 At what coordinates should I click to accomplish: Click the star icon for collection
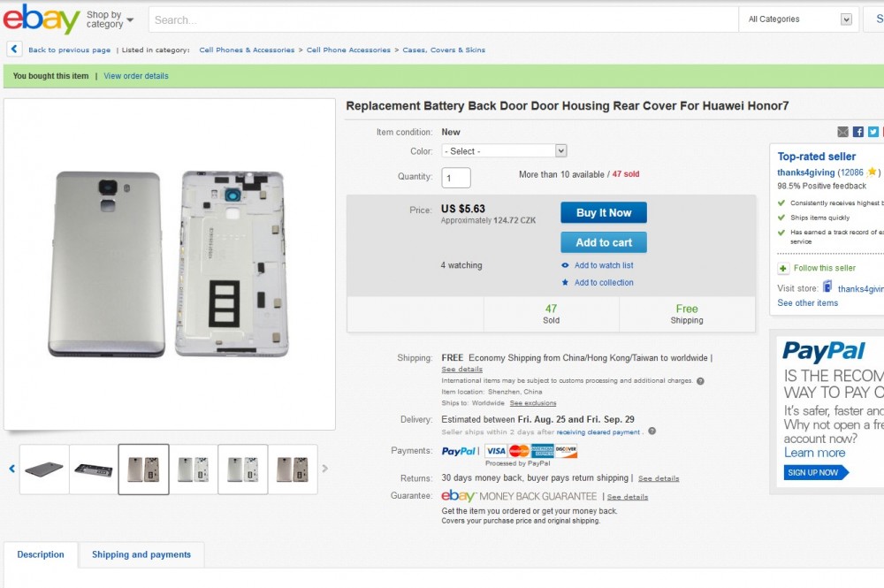coord(565,283)
